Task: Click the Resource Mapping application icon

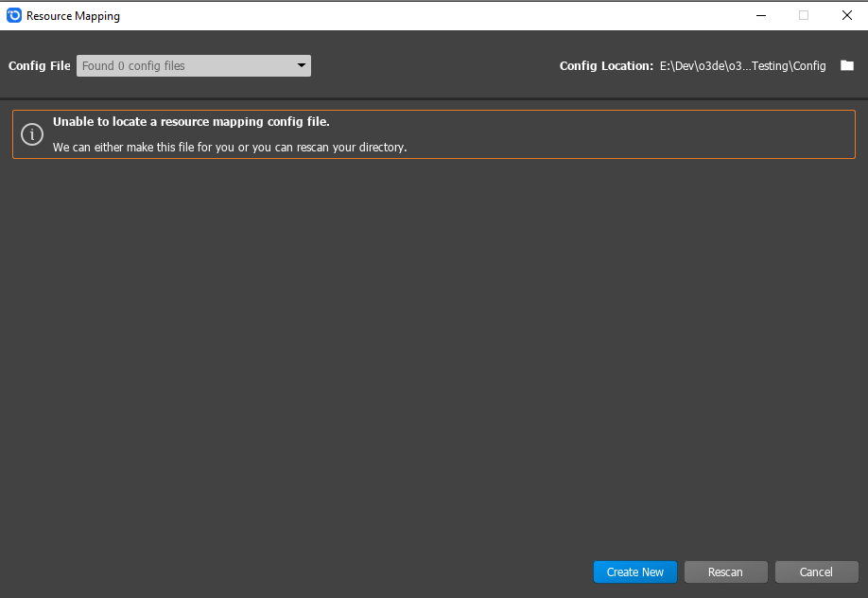Action: [x=14, y=15]
